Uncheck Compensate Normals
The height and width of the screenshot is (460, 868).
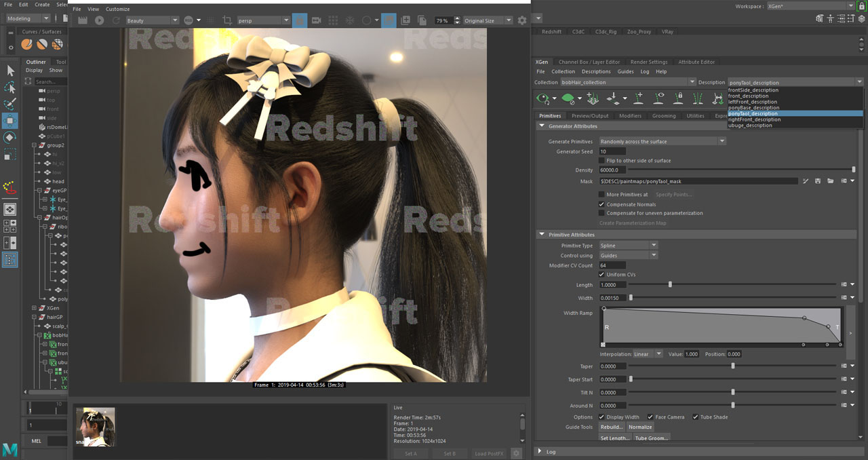pyautogui.click(x=602, y=204)
